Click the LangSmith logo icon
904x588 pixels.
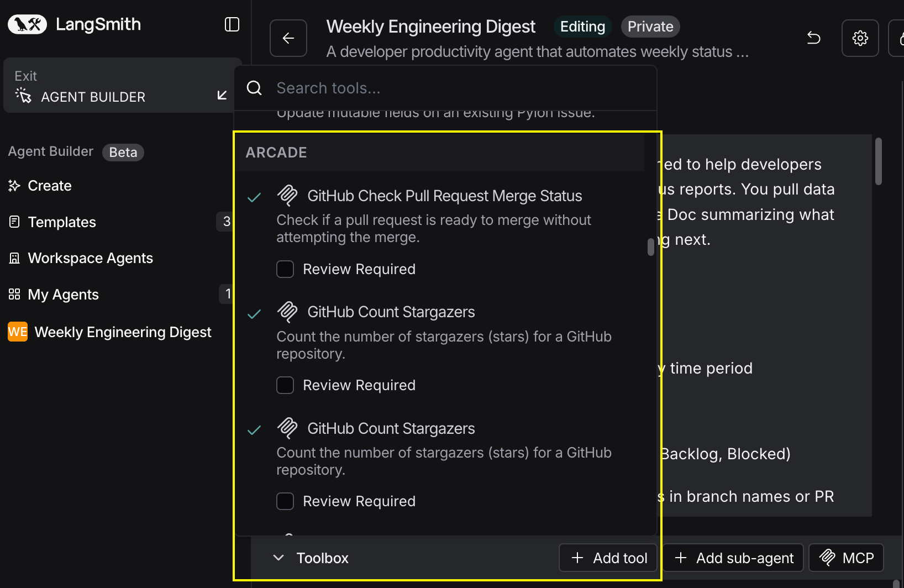(27, 24)
